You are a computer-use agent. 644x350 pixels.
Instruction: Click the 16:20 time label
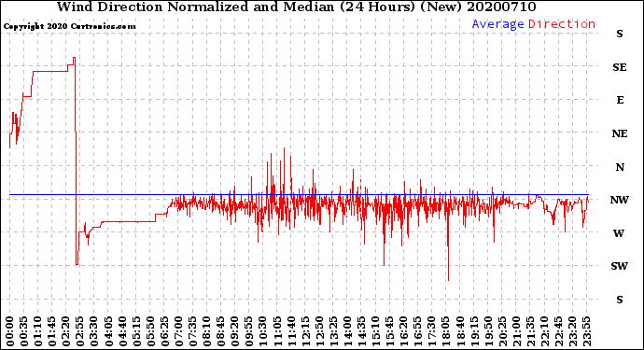[x=404, y=331]
